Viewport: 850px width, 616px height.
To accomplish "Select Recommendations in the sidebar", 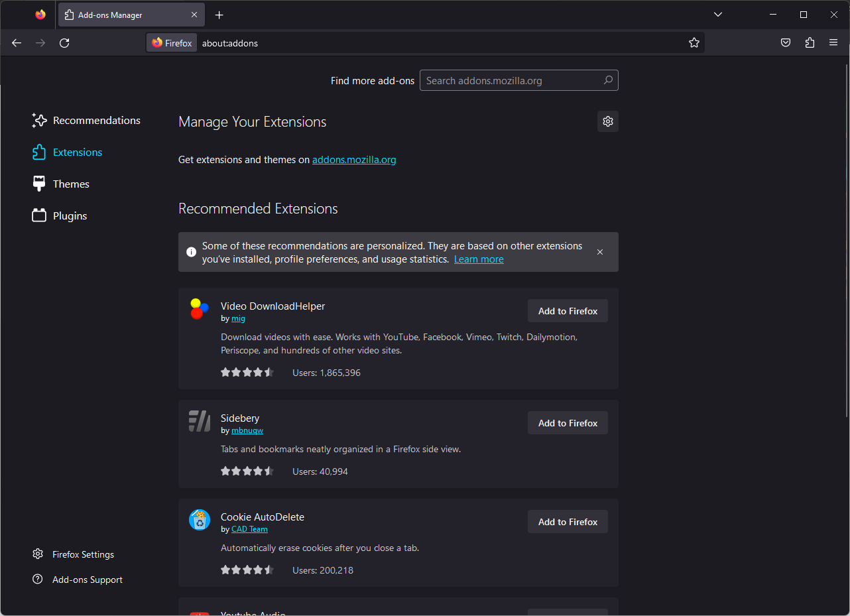I will coord(96,121).
